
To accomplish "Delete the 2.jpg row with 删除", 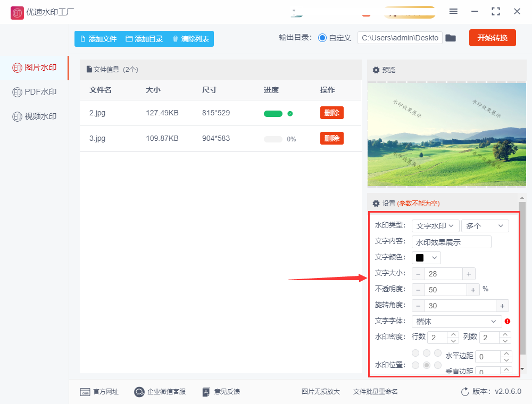I will (332, 113).
